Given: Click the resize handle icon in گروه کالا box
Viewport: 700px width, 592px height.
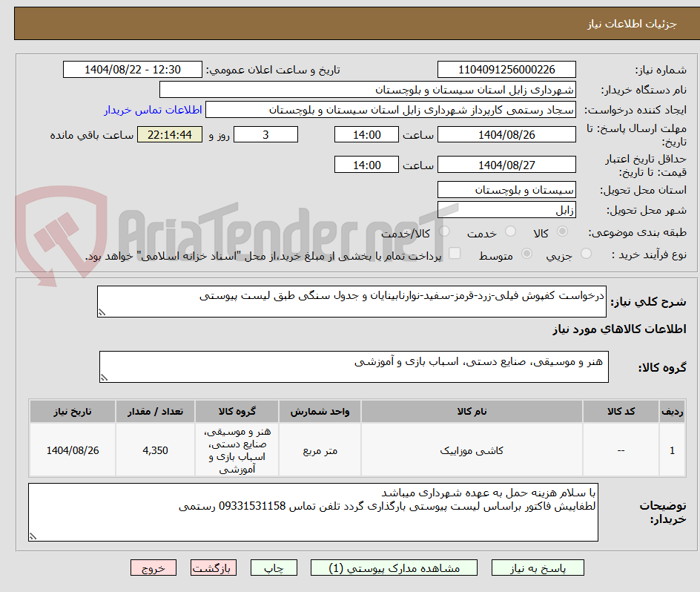Looking at the screenshot, I should pyautogui.click(x=105, y=378).
